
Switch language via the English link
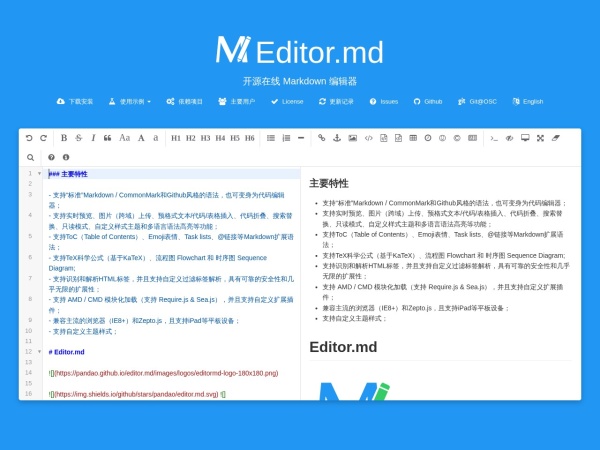pyautogui.click(x=528, y=101)
